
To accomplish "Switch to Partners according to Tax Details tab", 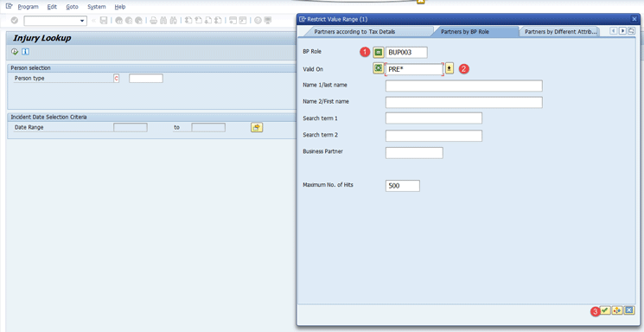I will (354, 32).
